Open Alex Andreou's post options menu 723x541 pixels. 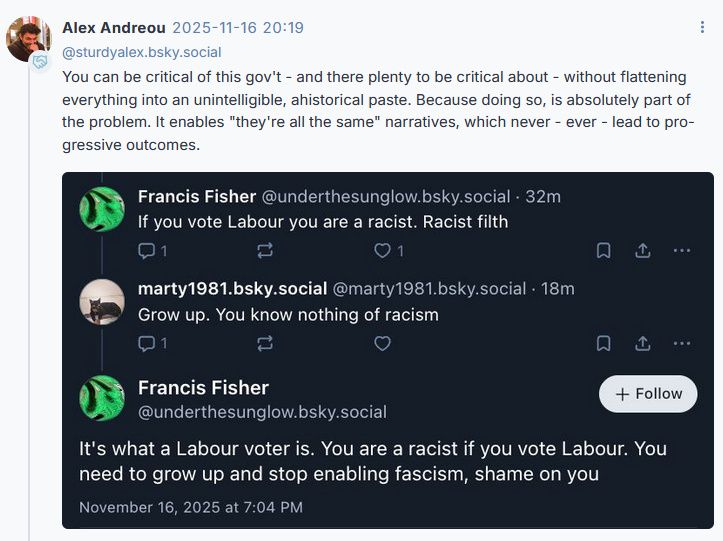coord(702,27)
